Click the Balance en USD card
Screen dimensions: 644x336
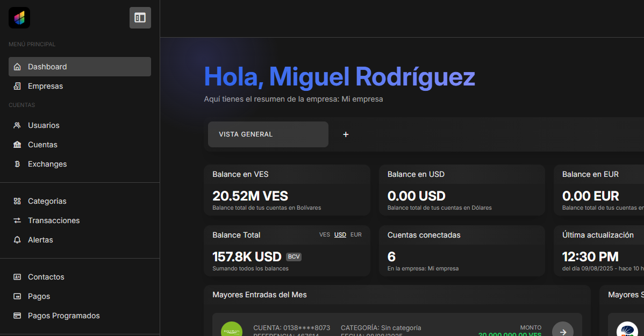click(x=462, y=190)
